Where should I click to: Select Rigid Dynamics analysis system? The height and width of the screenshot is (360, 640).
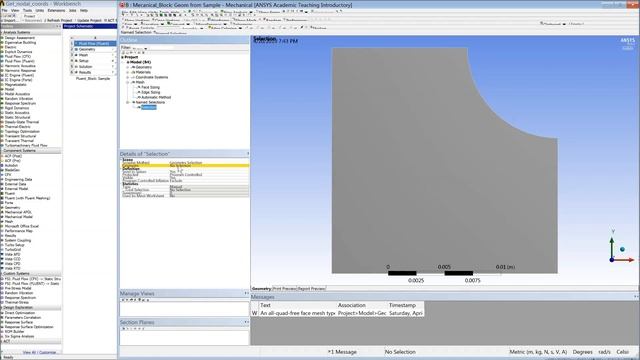click(x=16, y=108)
